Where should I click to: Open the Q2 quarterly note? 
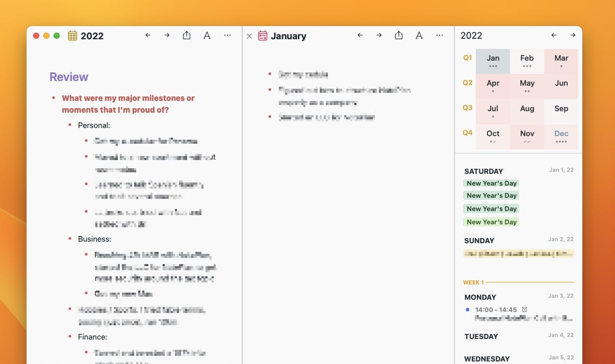[x=468, y=83]
